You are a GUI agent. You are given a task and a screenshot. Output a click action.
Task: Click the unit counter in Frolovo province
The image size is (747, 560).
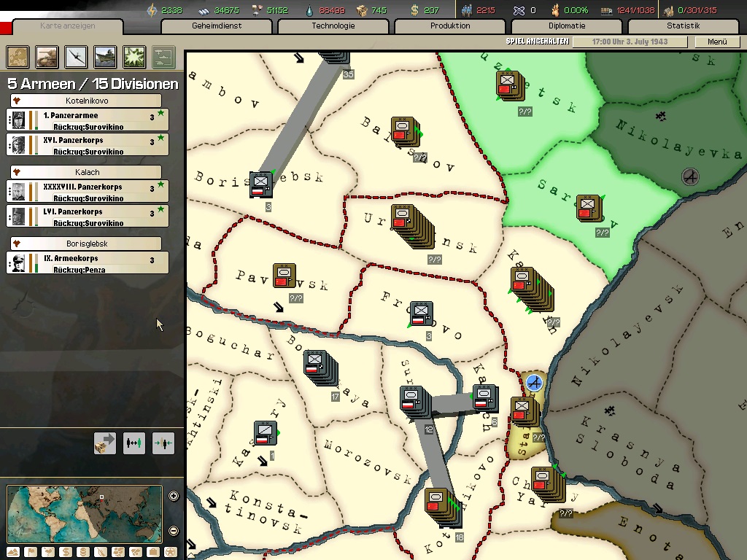(421, 314)
